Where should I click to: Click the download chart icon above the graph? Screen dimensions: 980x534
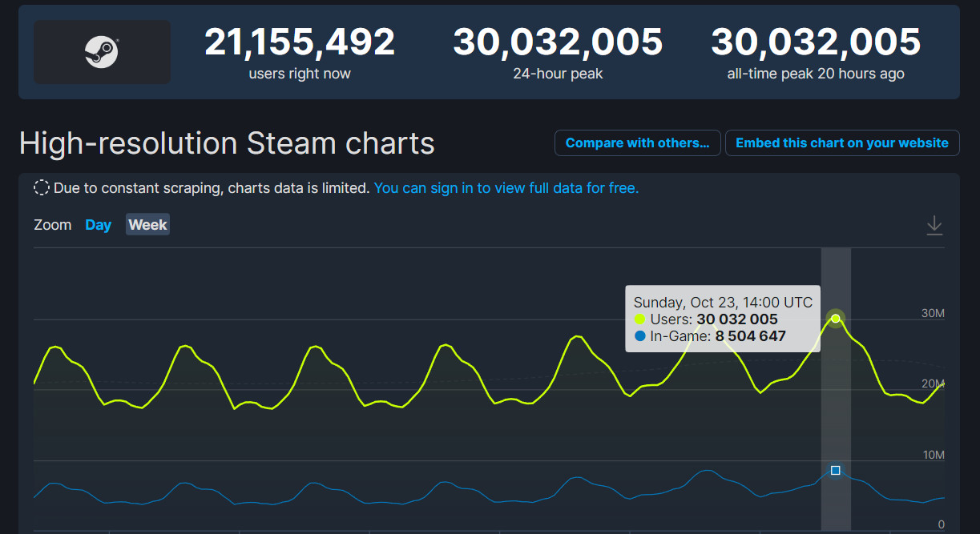click(934, 225)
